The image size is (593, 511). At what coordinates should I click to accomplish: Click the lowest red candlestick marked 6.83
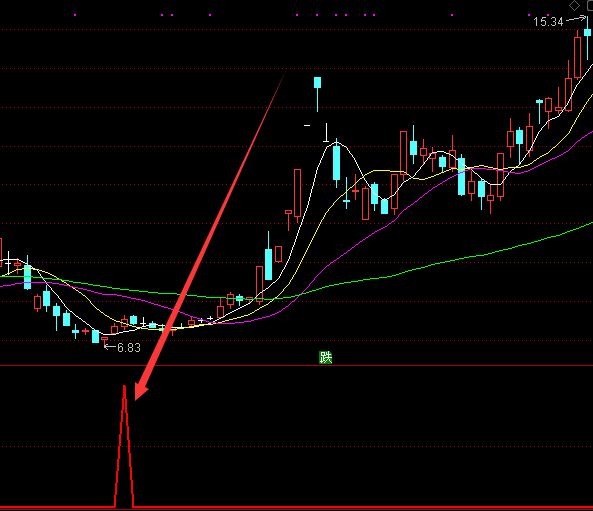(x=105, y=340)
